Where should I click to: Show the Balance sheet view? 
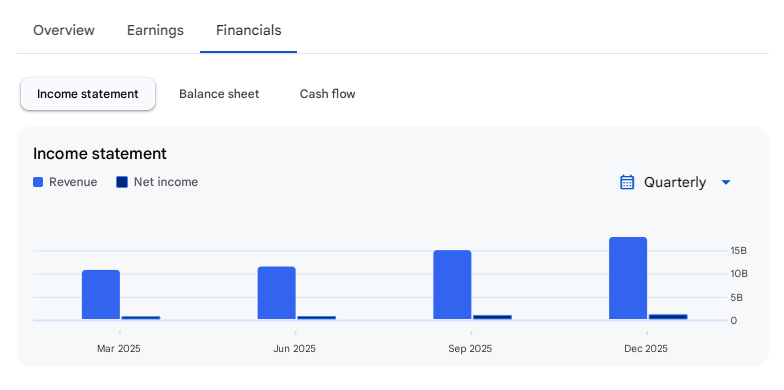pyautogui.click(x=219, y=94)
